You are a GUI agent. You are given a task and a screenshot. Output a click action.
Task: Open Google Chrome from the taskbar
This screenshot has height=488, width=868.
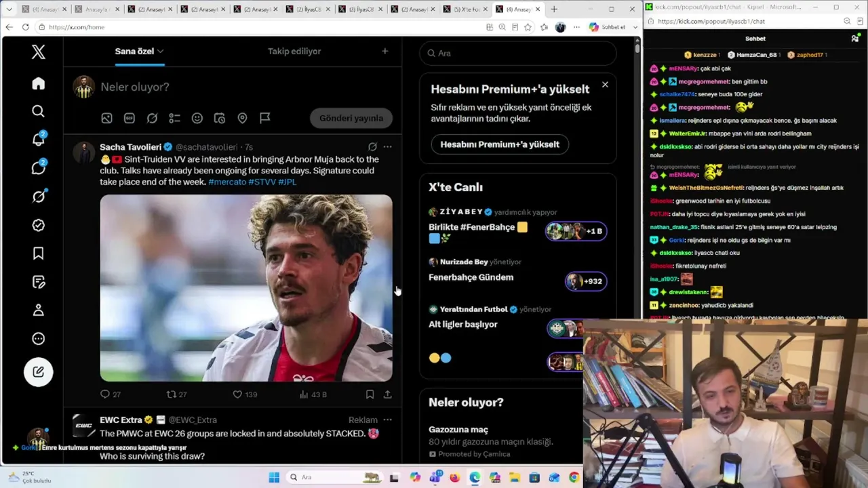pos(574,477)
